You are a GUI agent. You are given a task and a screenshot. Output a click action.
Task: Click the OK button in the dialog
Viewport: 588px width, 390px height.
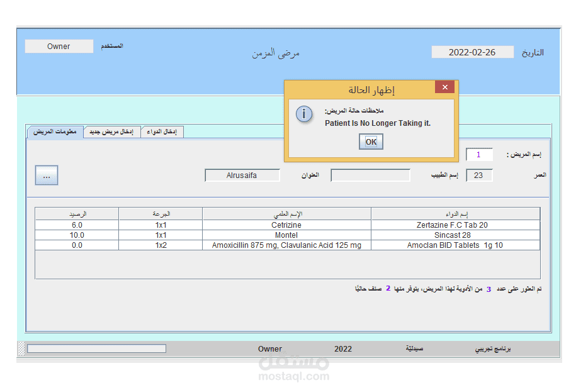[371, 142]
